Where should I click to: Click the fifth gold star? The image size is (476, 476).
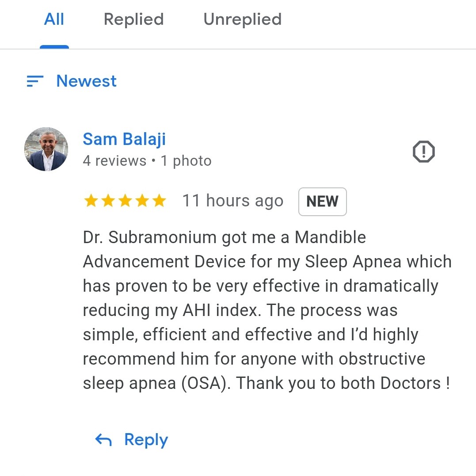(x=159, y=201)
